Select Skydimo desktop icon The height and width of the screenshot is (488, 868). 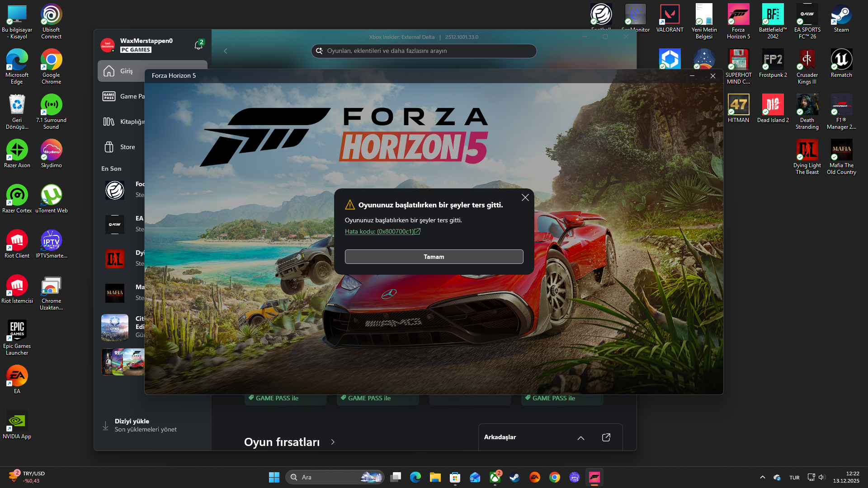coord(51,153)
